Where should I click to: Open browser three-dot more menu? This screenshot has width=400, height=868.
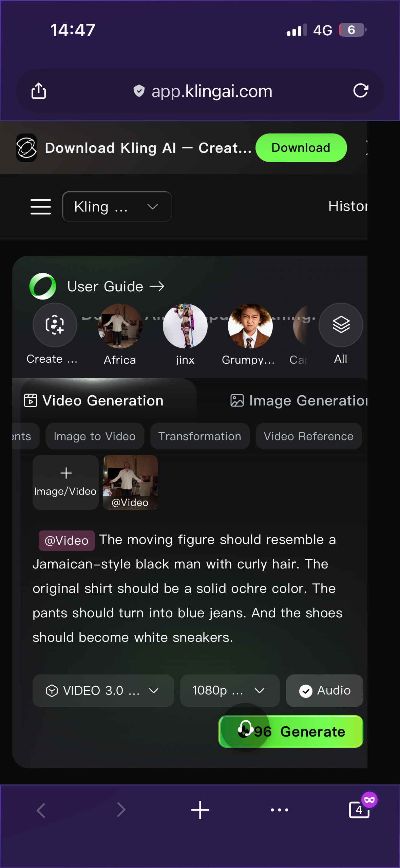280,810
